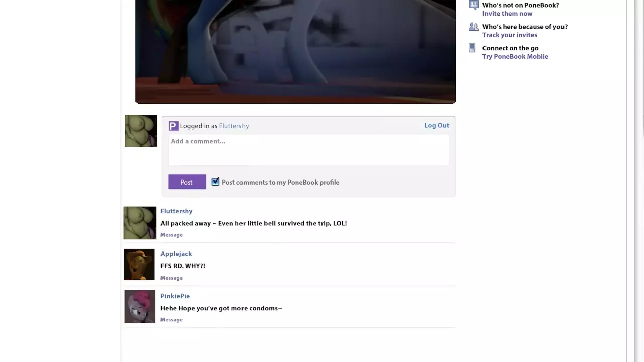
Task: Open the Fluttershy profile link after "Logged in as"
Action: point(234,126)
